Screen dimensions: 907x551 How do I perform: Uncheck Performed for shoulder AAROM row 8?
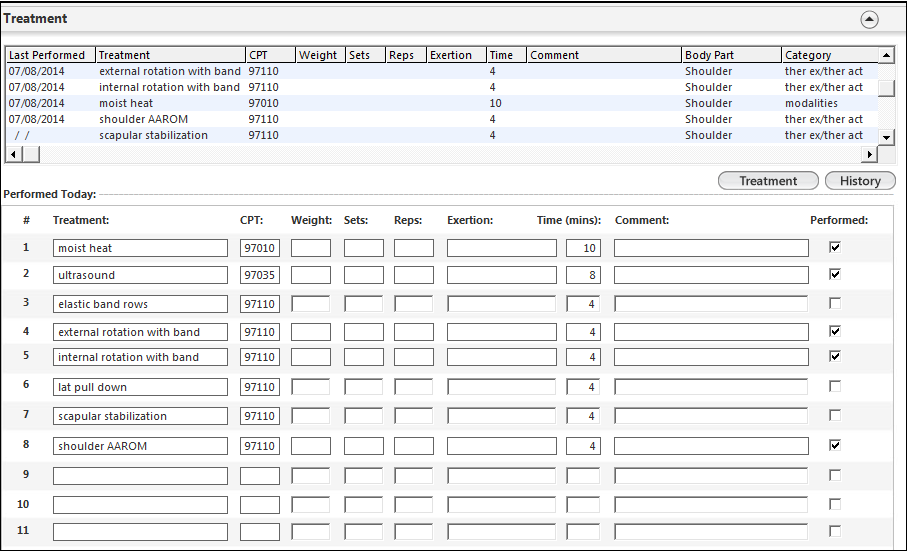click(835, 445)
